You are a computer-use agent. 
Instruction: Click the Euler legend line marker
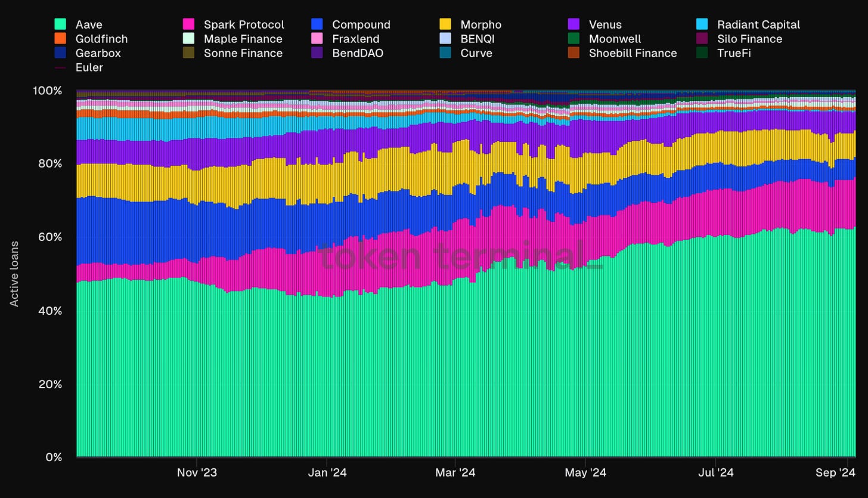coord(60,67)
